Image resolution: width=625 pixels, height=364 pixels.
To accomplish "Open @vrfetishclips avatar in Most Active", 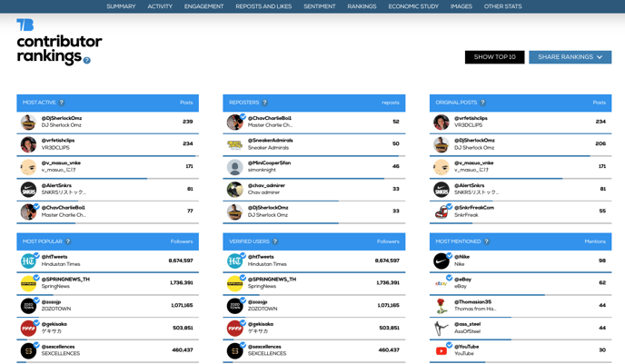I will pyautogui.click(x=28, y=144).
